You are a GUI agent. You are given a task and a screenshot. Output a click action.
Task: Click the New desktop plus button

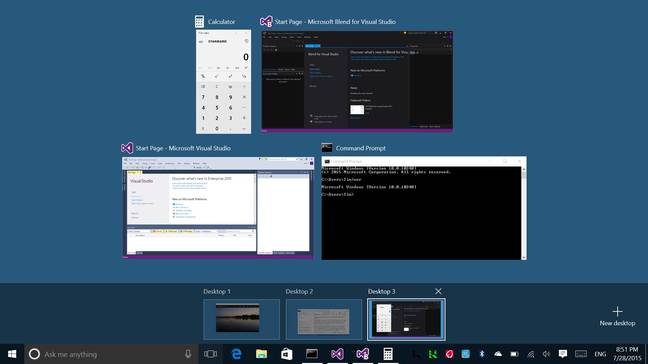point(617,316)
